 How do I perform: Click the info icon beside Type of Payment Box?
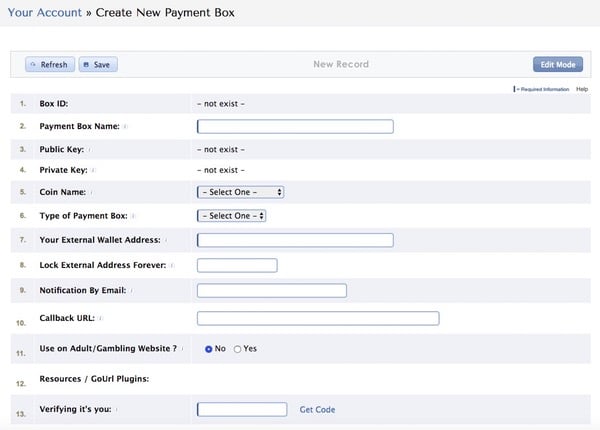[133, 216]
